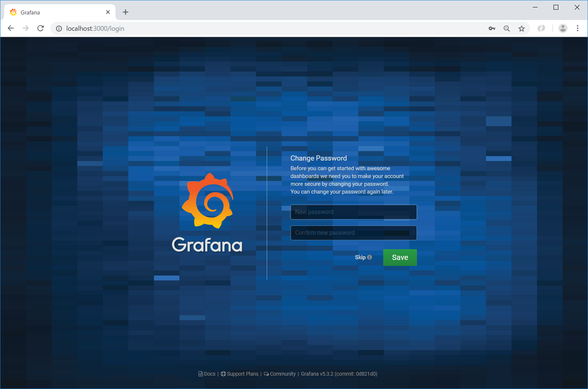Open the zoom magnifier icon
This screenshot has width=588, height=389.
(506, 29)
